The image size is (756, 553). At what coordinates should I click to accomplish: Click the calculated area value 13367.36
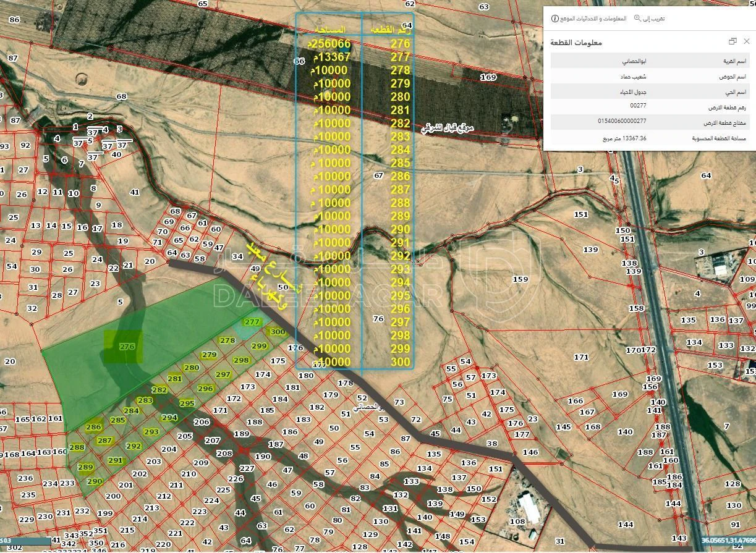(x=626, y=138)
